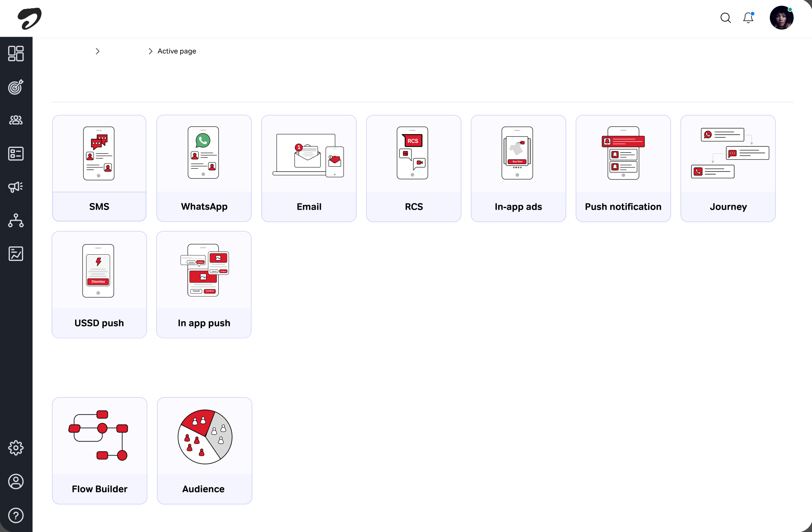Open the hierarchy tree icon in sidebar
This screenshot has width=812, height=532.
click(16, 220)
